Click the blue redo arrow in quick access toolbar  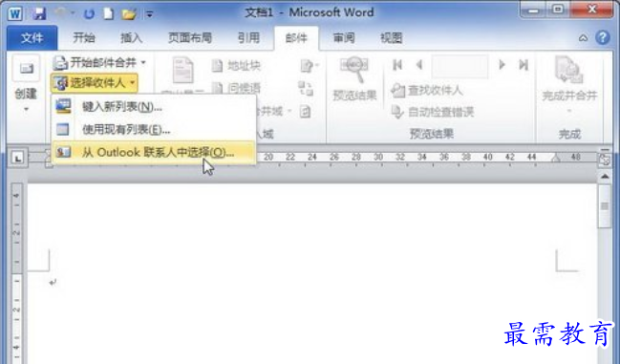coord(89,14)
